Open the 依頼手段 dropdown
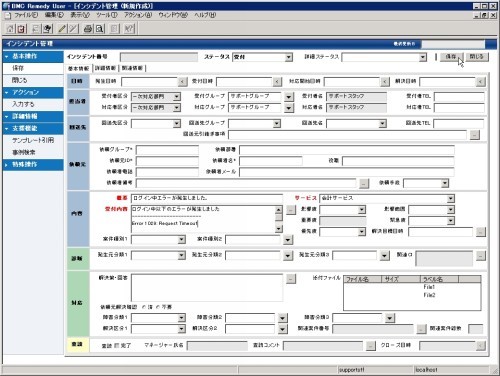 445,183
